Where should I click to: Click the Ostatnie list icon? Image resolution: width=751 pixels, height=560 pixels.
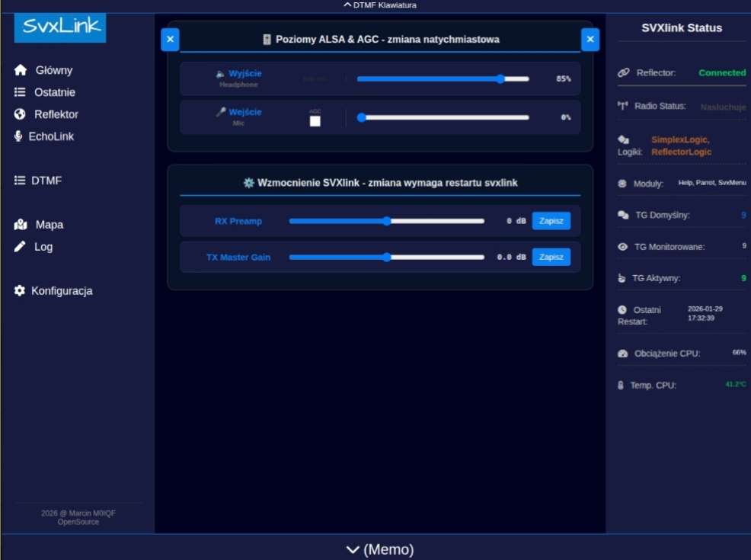20,92
